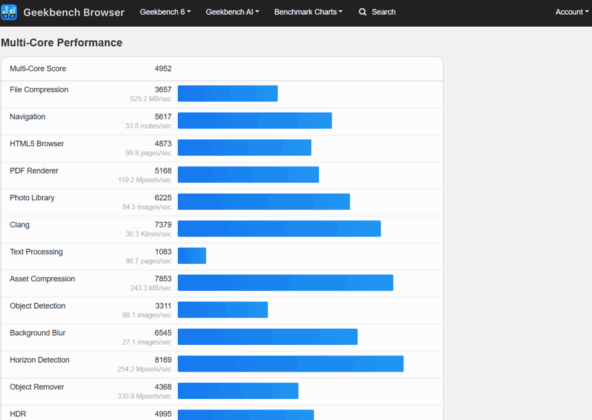Click the Navigation score bar

click(x=255, y=120)
